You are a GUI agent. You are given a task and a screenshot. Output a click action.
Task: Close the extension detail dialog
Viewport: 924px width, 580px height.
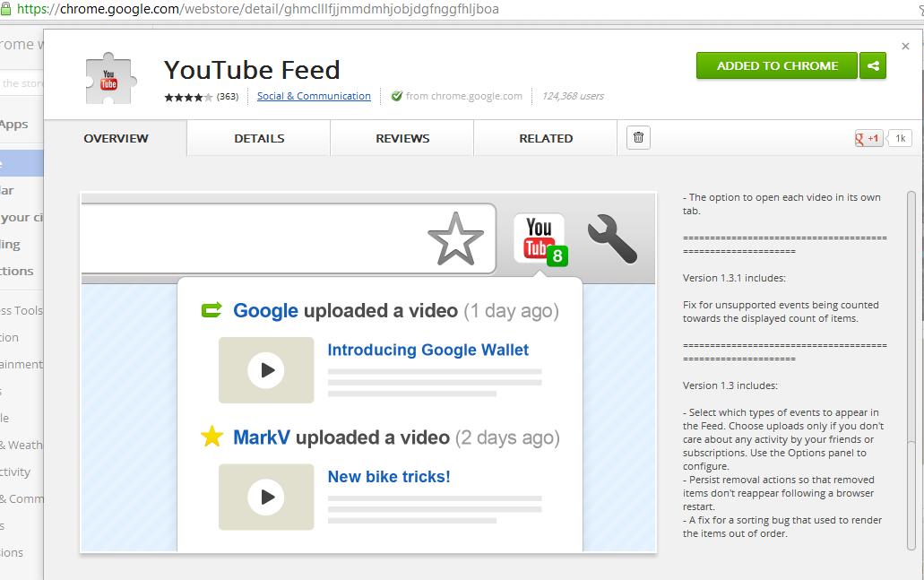(906, 46)
